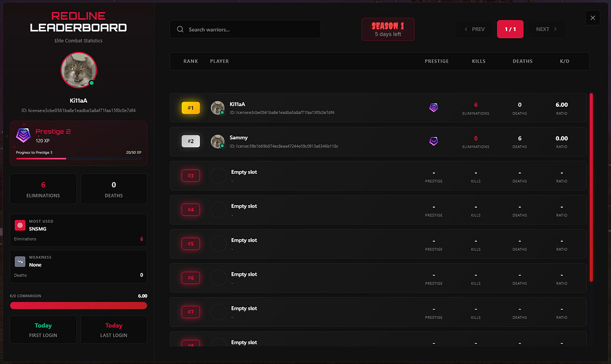
Task: Click the gold #1 rank badge
Action: (x=190, y=108)
